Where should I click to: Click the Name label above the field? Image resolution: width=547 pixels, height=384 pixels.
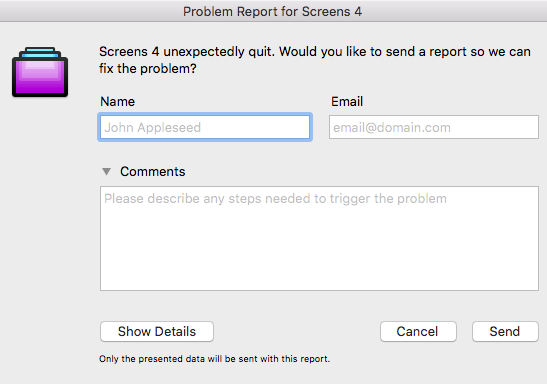tap(117, 101)
